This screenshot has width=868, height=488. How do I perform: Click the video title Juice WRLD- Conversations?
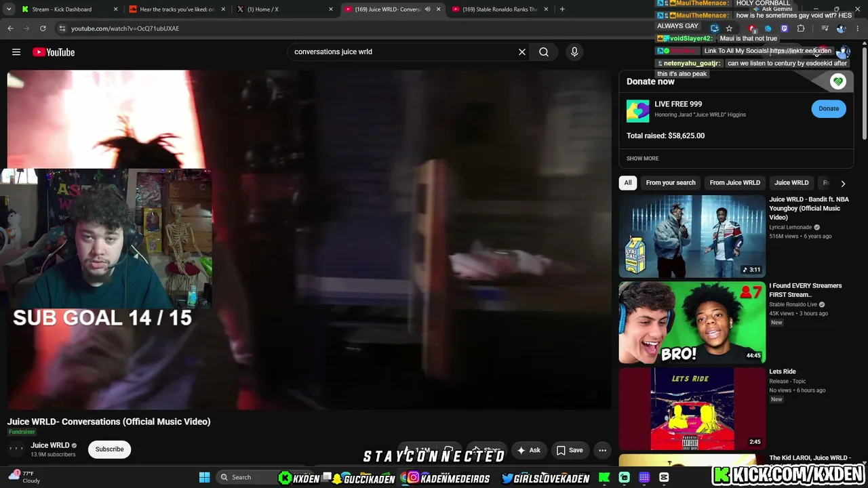click(109, 422)
